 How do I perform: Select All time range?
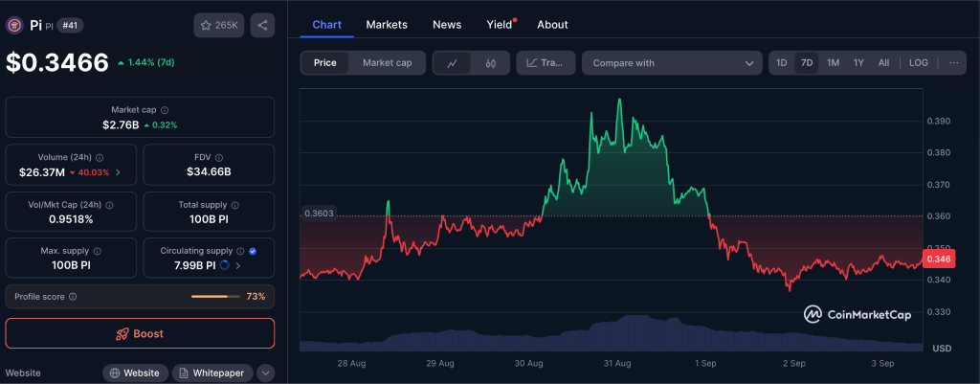(883, 63)
